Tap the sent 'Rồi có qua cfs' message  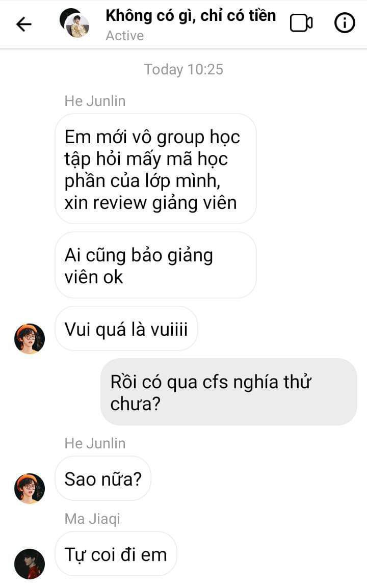(x=228, y=392)
